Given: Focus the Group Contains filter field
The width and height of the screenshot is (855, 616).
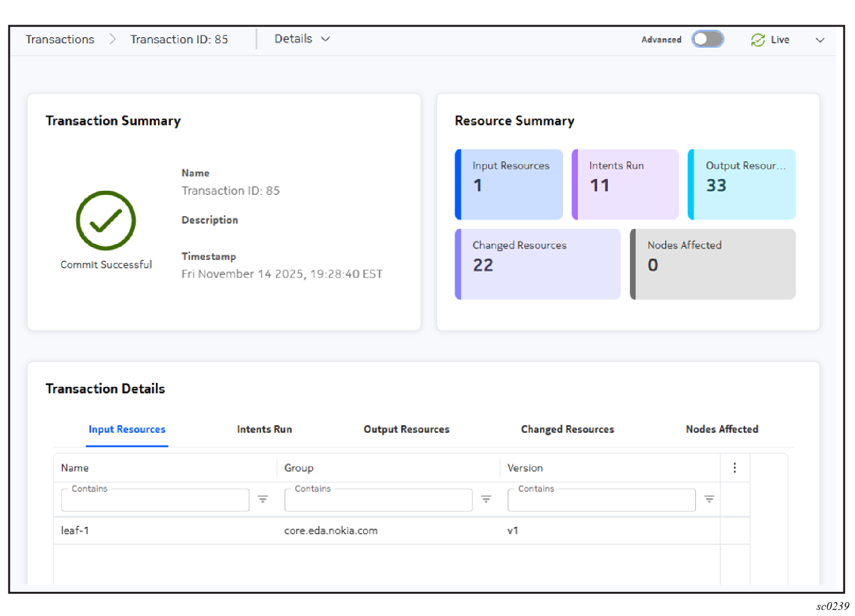Looking at the screenshot, I should coord(378,500).
